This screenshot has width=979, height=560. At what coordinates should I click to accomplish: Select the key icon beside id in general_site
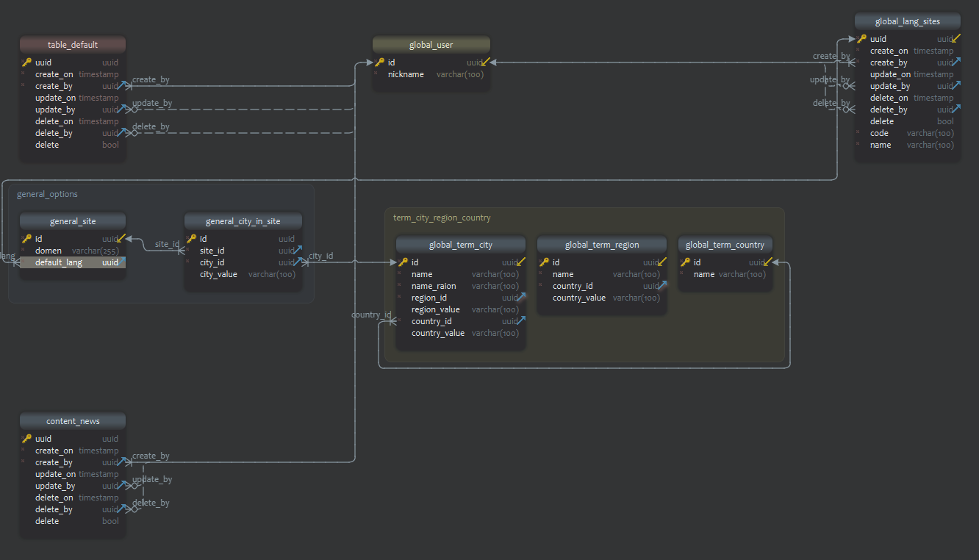tap(26, 238)
